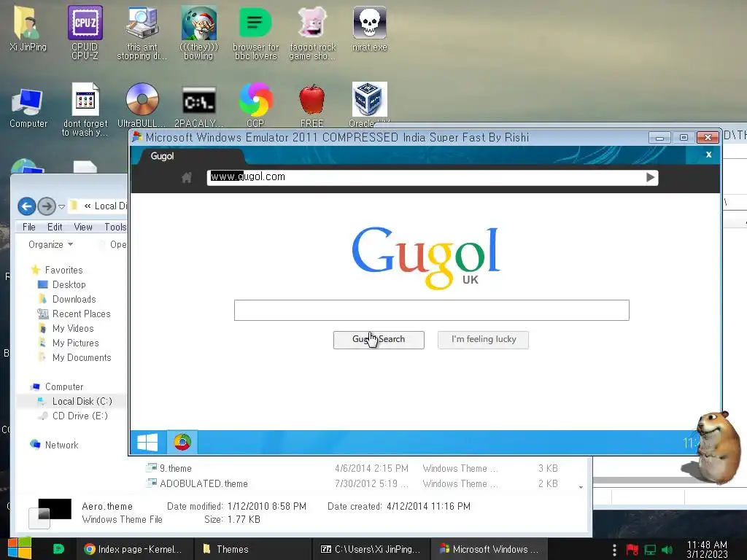
Task: Click the taskbar clock showing 11:48 AM
Action: coord(707,549)
